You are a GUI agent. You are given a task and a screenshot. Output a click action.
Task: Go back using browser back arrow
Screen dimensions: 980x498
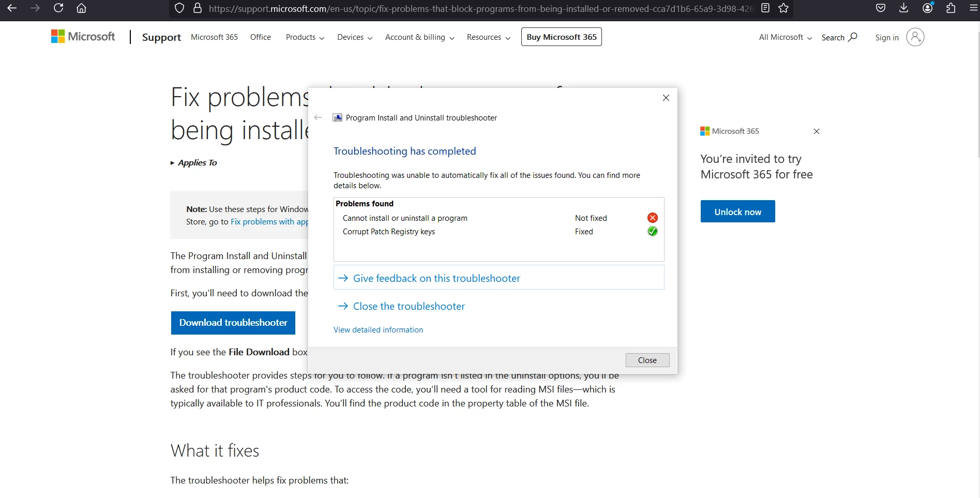[12, 8]
